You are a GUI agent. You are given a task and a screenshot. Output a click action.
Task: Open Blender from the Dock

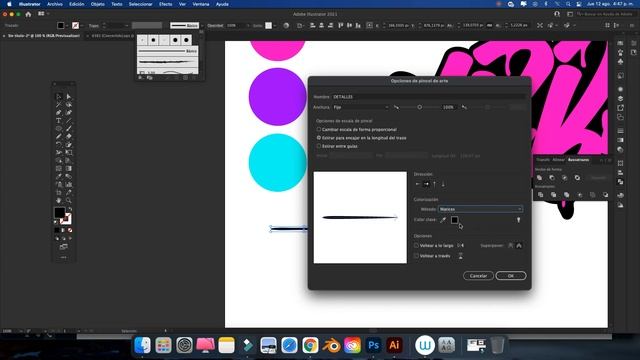tap(331, 345)
